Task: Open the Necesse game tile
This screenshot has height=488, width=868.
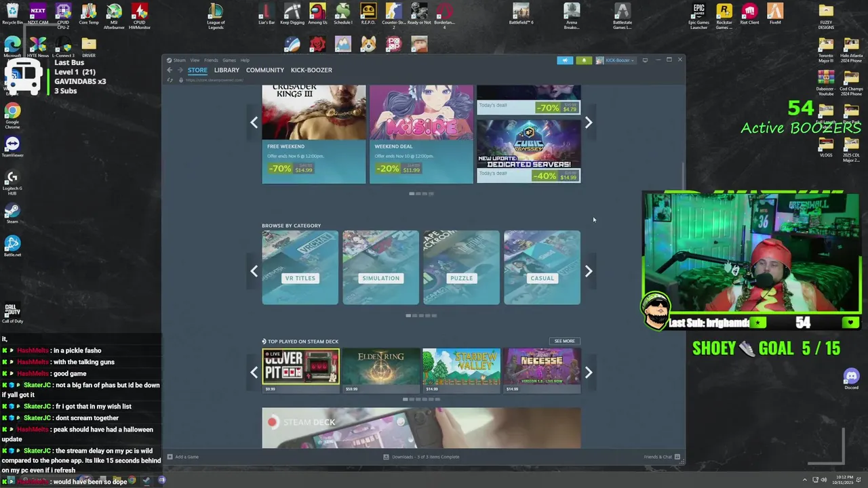Action: pyautogui.click(x=542, y=371)
